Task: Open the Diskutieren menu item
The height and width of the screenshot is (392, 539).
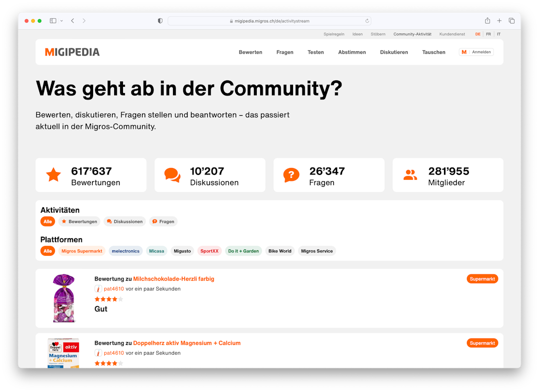Action: (x=394, y=52)
